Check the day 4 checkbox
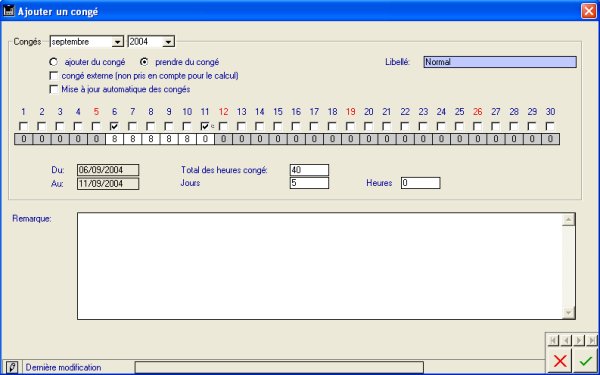Viewport: 600px width, 375px height. [78, 126]
